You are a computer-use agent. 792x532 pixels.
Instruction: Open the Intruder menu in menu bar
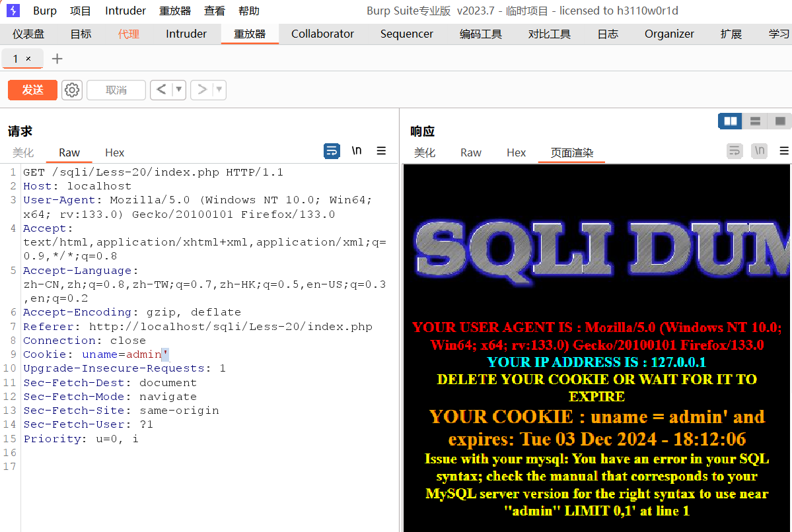click(126, 11)
